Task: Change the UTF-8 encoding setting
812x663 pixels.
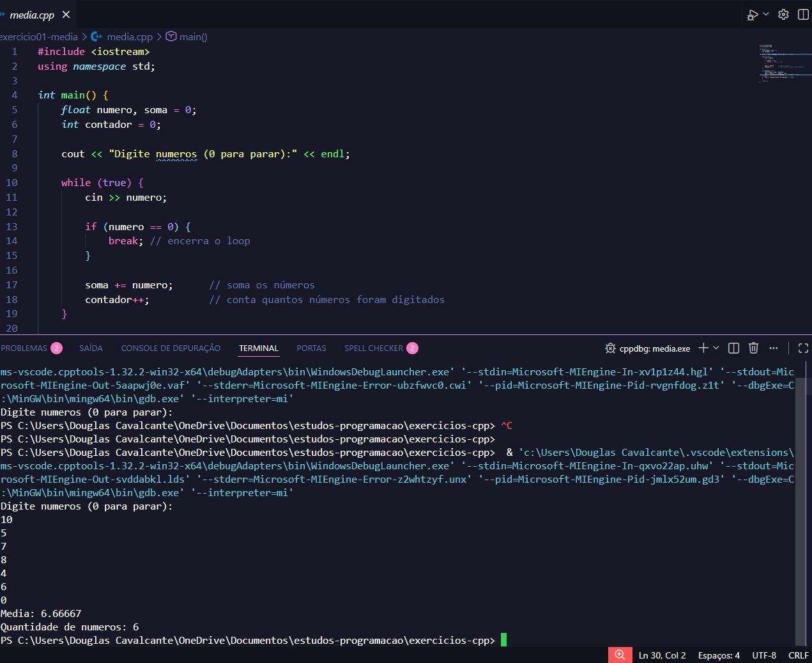Action: (x=764, y=655)
